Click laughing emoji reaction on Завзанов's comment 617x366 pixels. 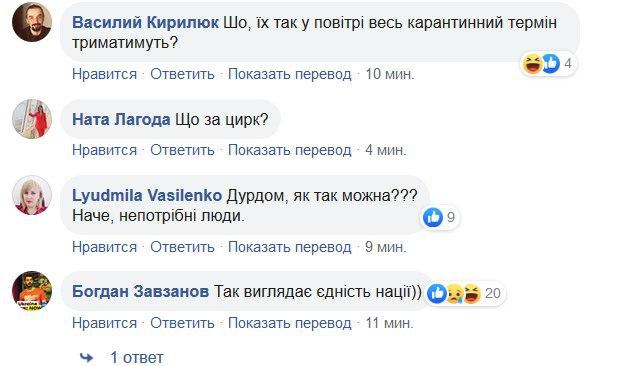click(472, 293)
